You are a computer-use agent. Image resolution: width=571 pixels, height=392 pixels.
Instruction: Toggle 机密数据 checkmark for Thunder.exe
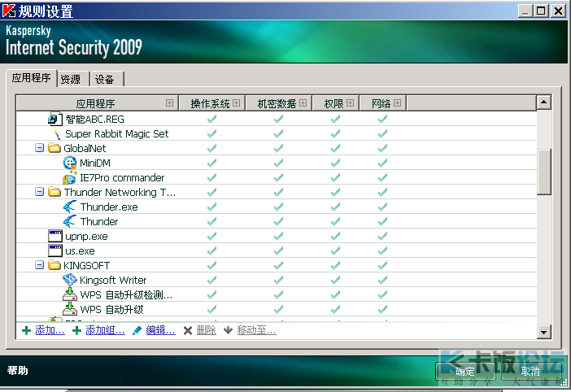tap(278, 207)
